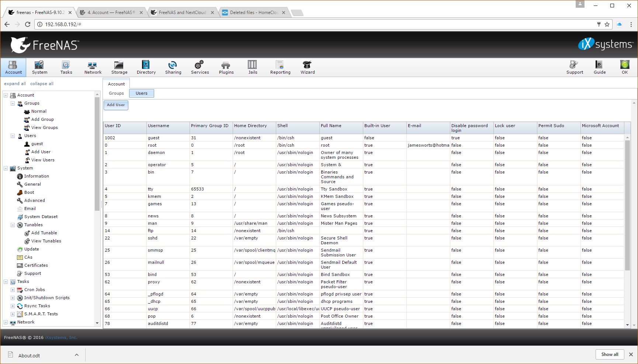638x364 pixels.
Task: Open the System toolbar icon
Action: (39, 67)
